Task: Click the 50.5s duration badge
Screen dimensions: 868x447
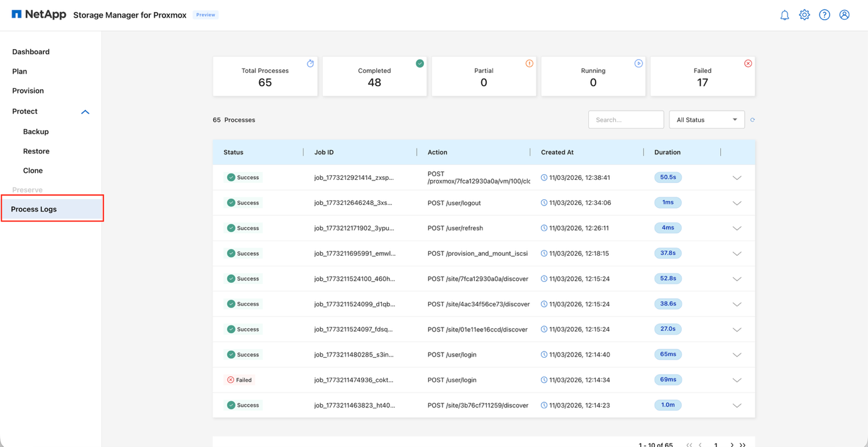Action: [x=668, y=177]
